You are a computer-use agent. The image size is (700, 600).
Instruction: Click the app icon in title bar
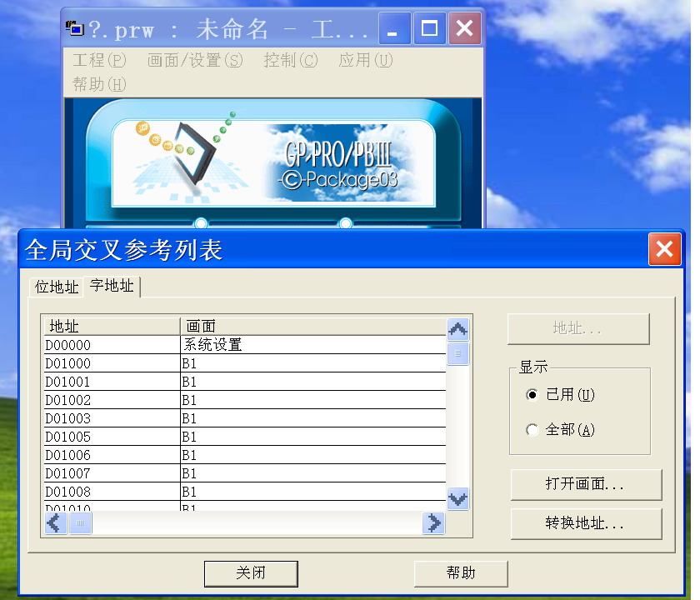(75, 29)
